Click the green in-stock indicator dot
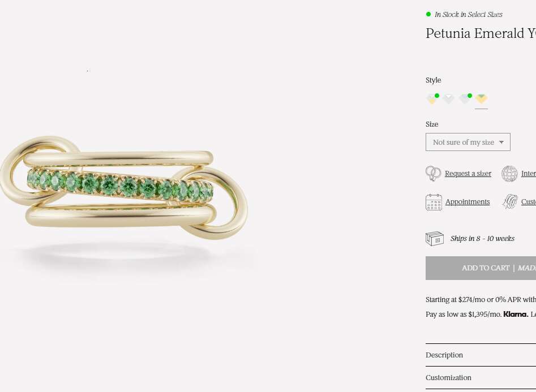 pyautogui.click(x=428, y=14)
